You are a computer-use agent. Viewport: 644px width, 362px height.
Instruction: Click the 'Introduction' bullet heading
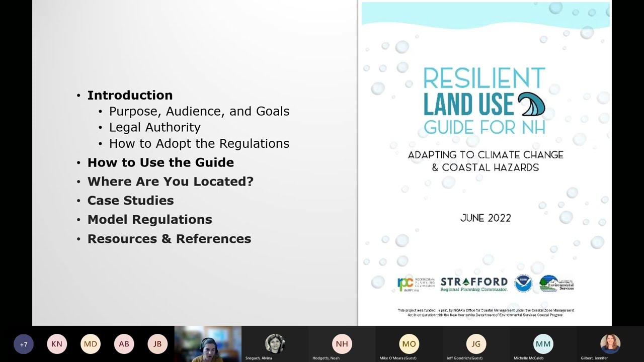click(x=130, y=95)
